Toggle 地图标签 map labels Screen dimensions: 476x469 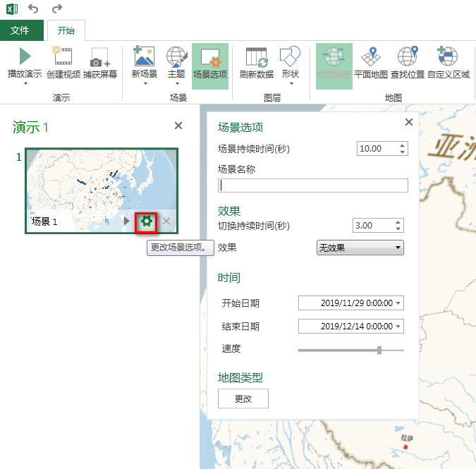[x=334, y=66]
